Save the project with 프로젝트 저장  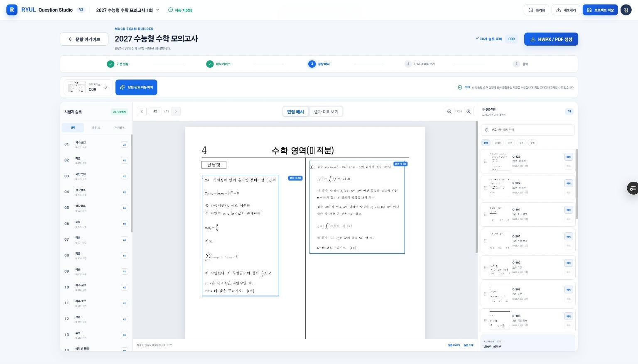(x=600, y=10)
